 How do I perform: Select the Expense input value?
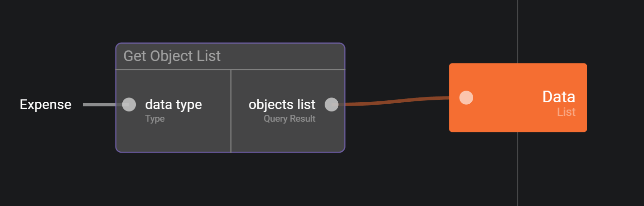[x=46, y=104]
